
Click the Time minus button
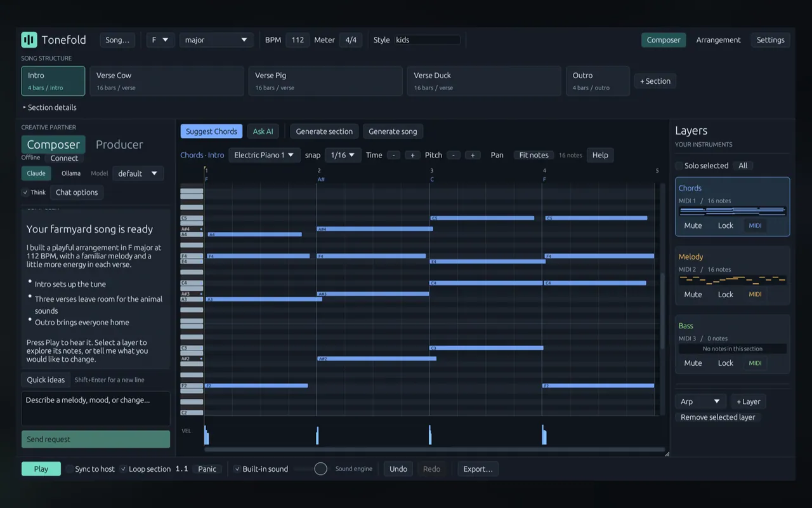tap(393, 155)
